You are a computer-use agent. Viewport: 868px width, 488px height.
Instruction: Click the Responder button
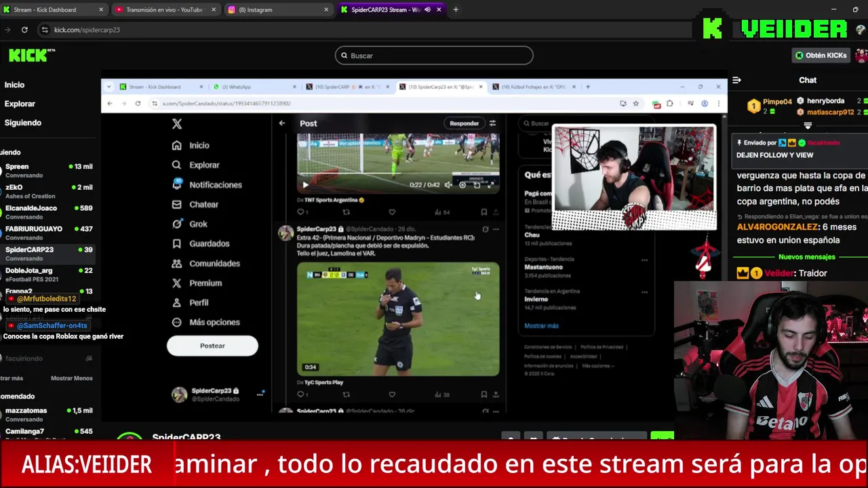[x=465, y=123]
